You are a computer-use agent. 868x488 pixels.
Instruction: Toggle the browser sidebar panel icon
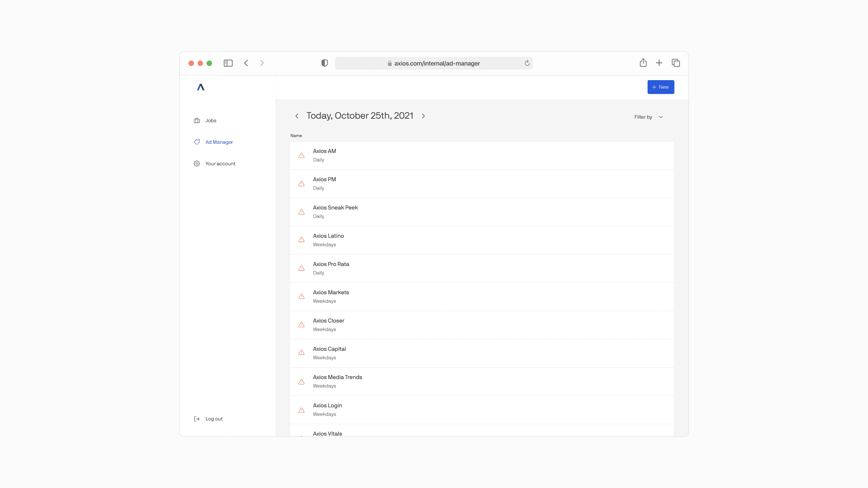click(228, 63)
